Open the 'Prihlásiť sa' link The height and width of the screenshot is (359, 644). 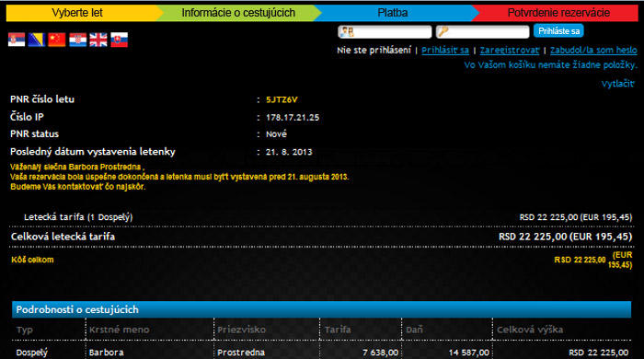click(x=445, y=50)
